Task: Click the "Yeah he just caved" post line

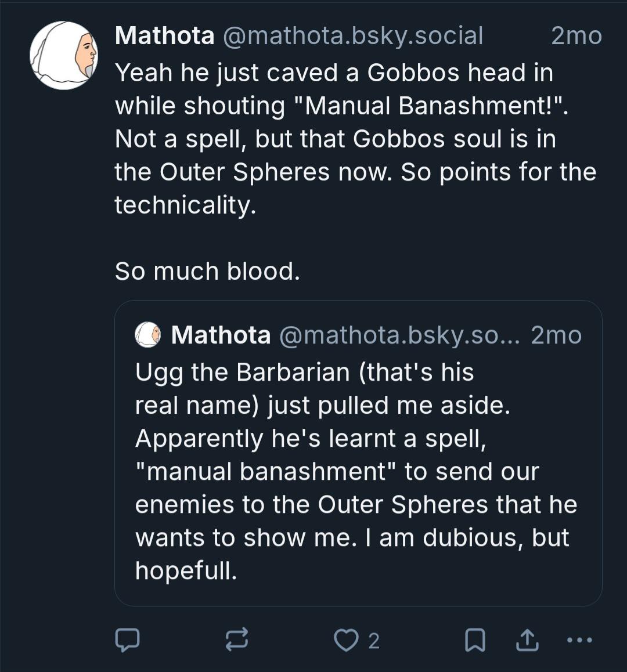Action: (x=334, y=73)
